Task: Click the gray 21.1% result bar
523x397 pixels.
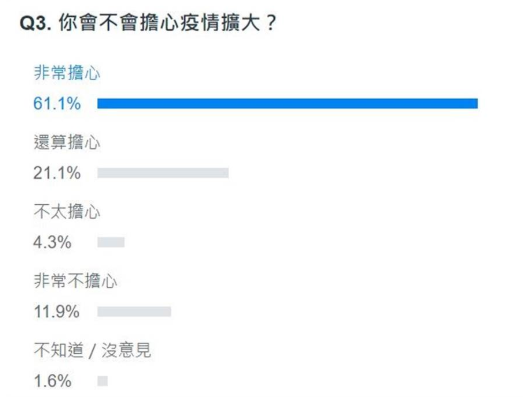Action: pyautogui.click(x=163, y=173)
